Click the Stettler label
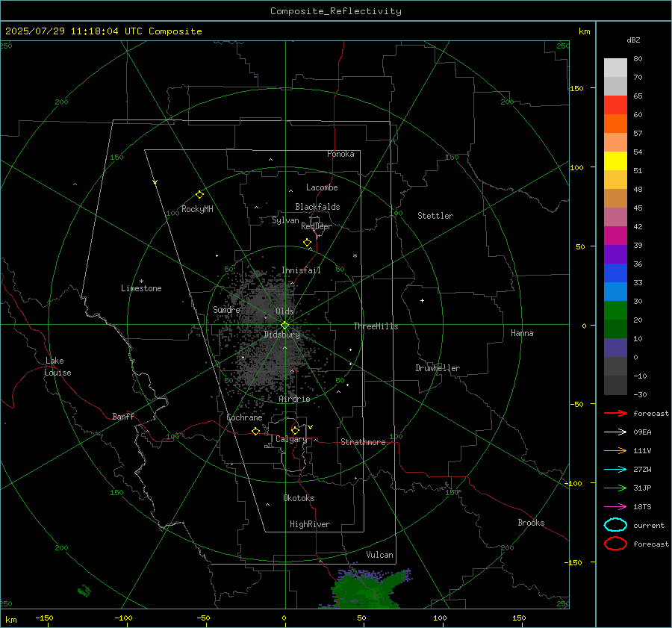The width and height of the screenshot is (672, 628). (x=435, y=216)
